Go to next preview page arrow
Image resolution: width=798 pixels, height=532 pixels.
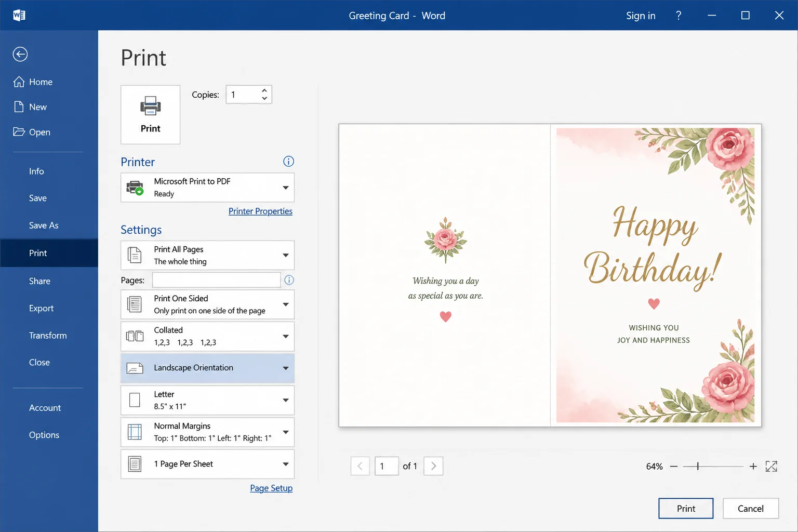pos(433,466)
